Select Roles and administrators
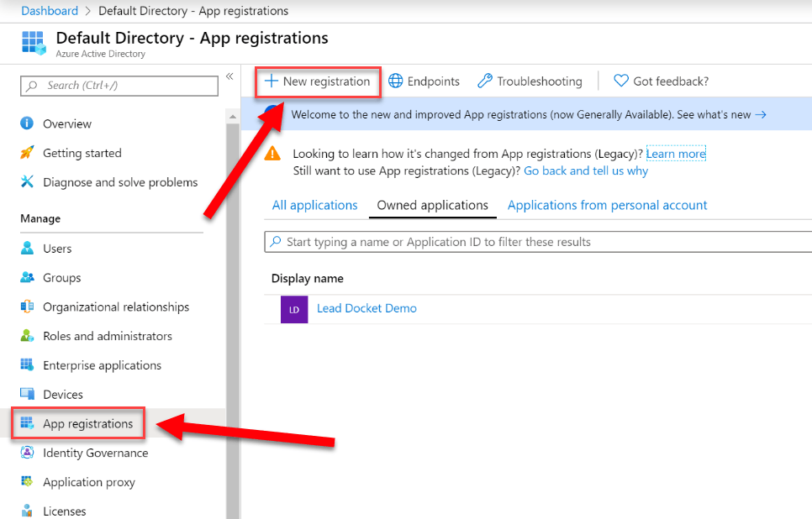The width and height of the screenshot is (812, 519). [x=96, y=336]
